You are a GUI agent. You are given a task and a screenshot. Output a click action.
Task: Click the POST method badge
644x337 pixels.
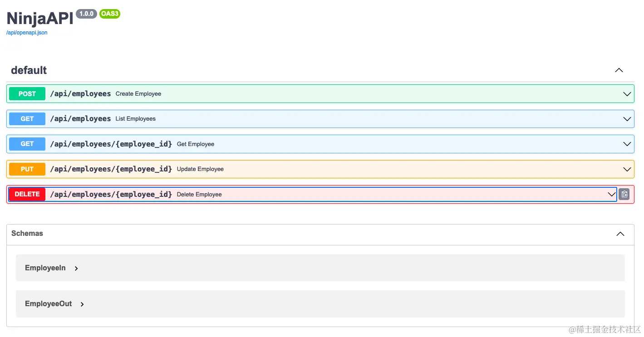click(27, 94)
